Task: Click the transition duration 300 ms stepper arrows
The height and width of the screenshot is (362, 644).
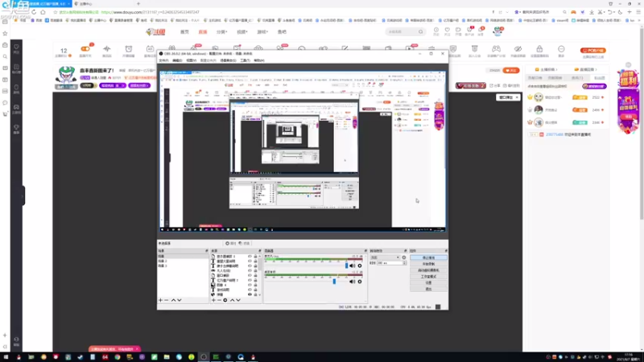Action: coord(405,263)
